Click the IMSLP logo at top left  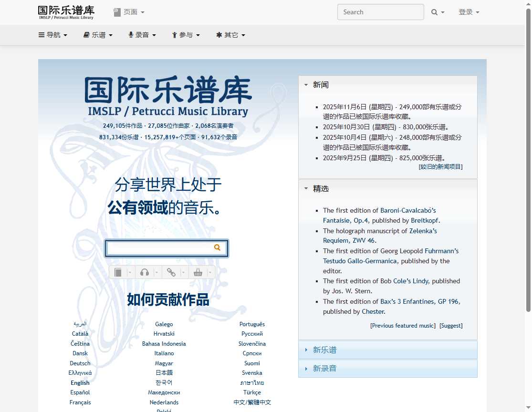(x=66, y=12)
